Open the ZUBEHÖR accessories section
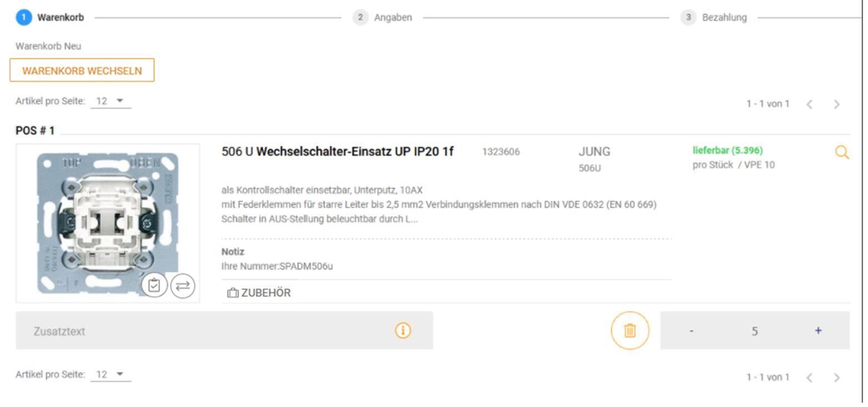 (x=259, y=293)
